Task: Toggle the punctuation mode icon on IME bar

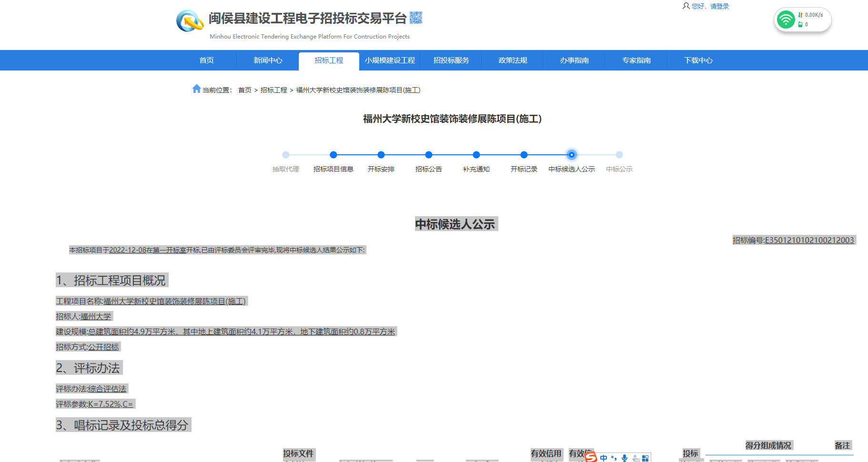Action: tap(614, 458)
